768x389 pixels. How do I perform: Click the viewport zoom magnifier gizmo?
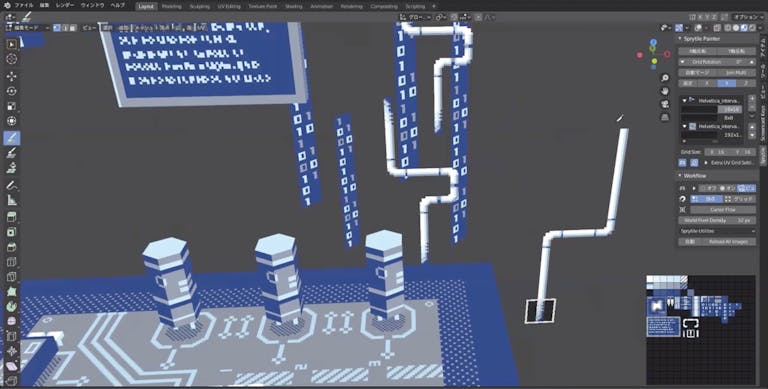[x=665, y=78]
